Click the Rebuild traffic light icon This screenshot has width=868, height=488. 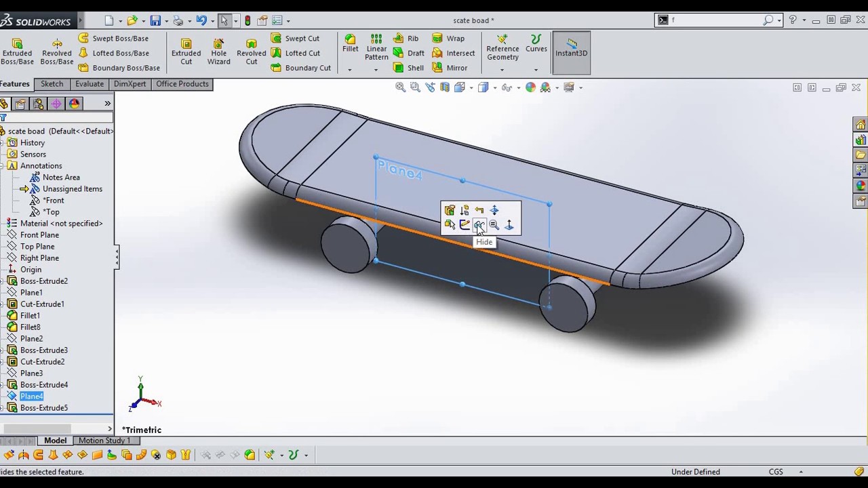coord(248,21)
